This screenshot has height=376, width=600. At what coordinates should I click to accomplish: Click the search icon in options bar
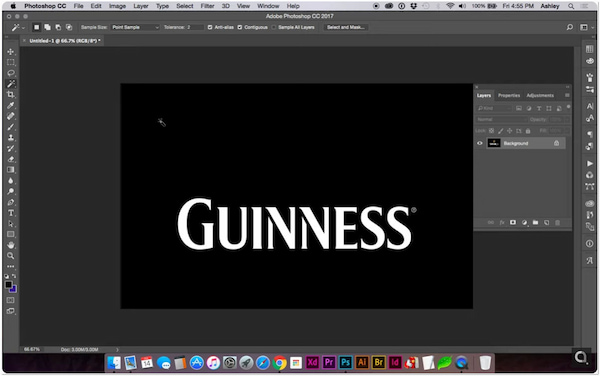pyautogui.click(x=570, y=27)
